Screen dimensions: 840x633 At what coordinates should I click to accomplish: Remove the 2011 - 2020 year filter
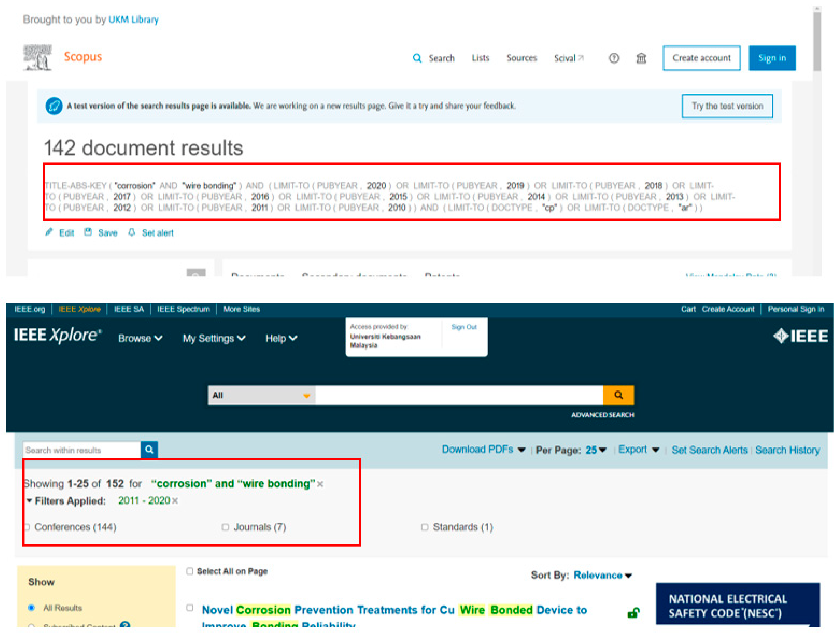(175, 501)
